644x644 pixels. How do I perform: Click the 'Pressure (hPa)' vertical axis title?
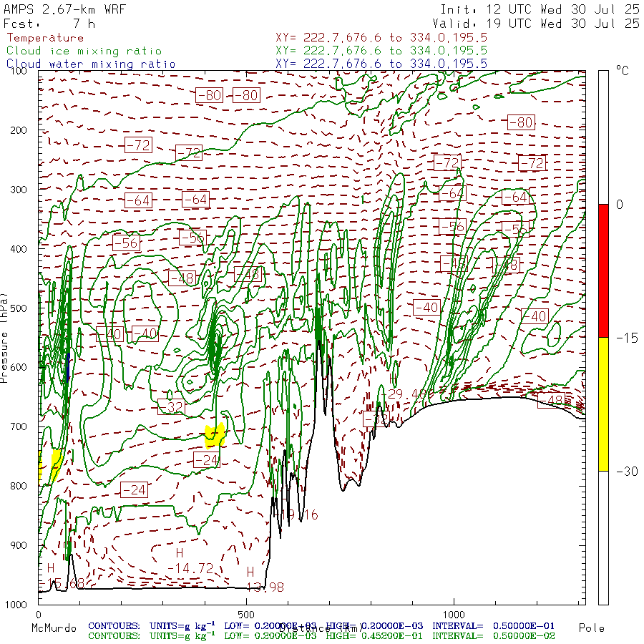click(4, 338)
